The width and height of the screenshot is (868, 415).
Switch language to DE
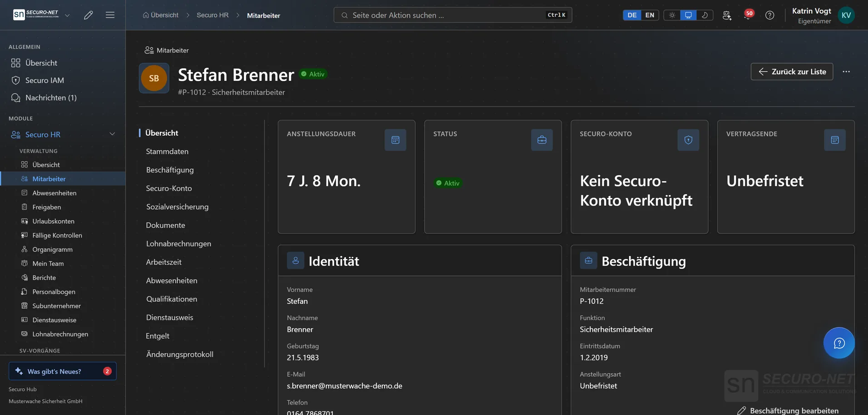[x=632, y=15]
